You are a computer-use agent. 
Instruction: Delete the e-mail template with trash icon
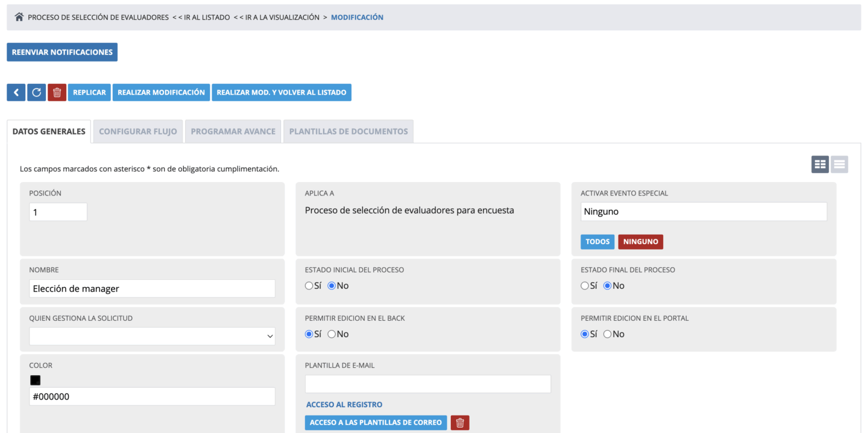[460, 423]
